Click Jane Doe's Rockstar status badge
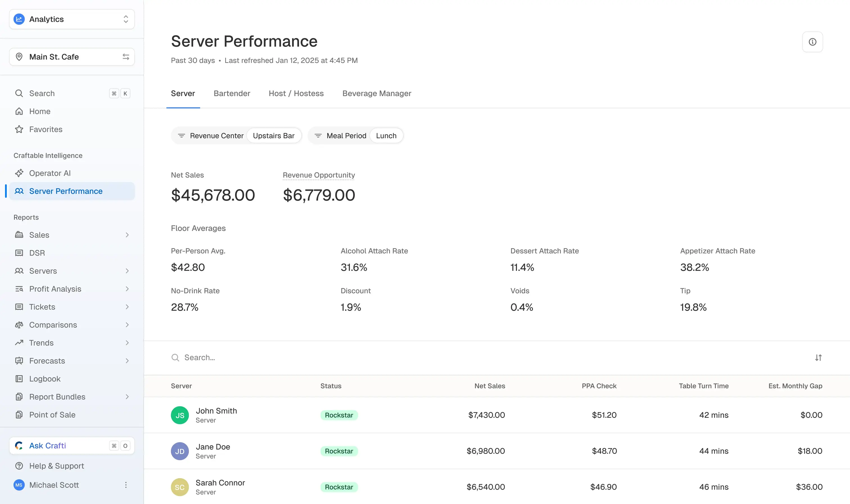The image size is (850, 504). click(x=339, y=451)
